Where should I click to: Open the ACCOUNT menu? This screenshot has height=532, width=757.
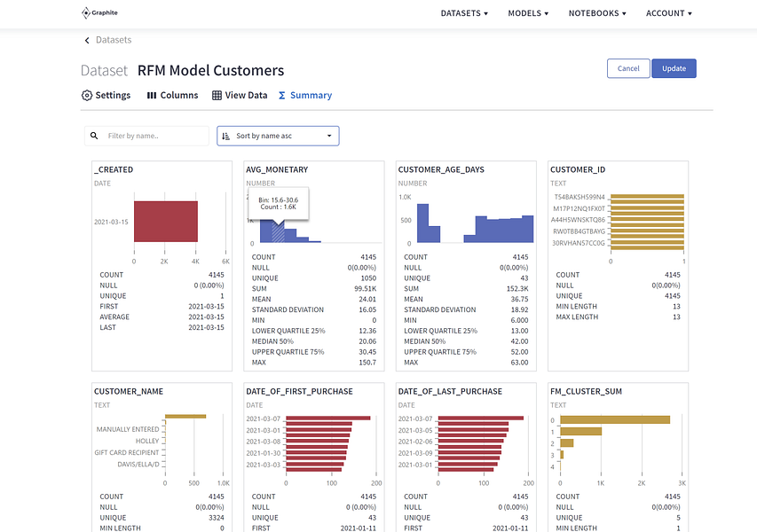(669, 13)
